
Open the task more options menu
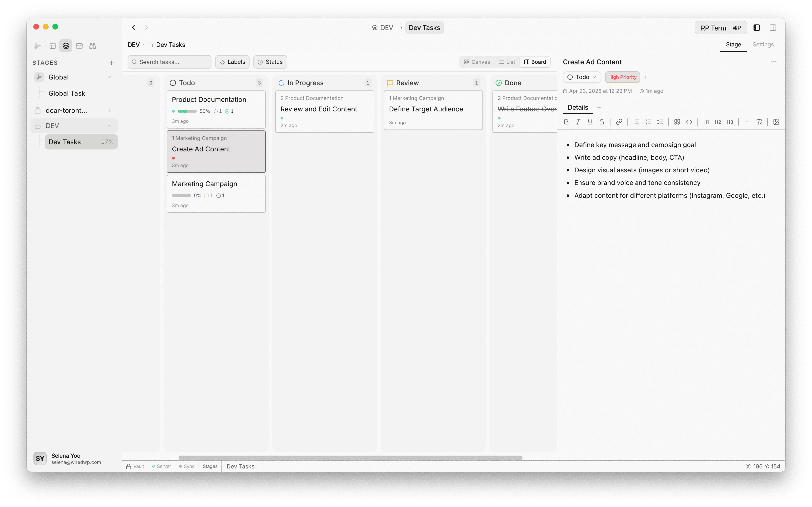pos(774,62)
